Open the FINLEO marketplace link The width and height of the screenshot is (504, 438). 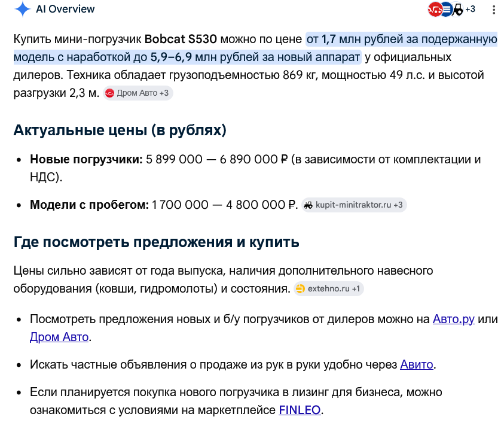(x=300, y=410)
